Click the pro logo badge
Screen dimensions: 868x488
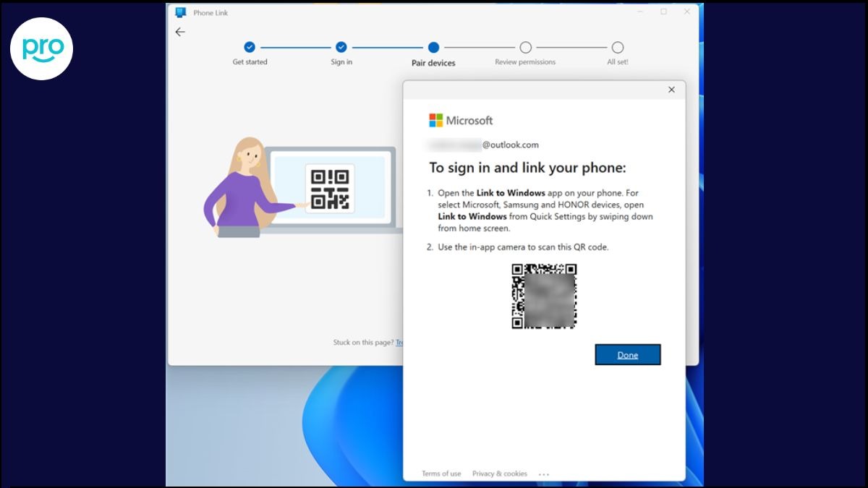(42, 48)
